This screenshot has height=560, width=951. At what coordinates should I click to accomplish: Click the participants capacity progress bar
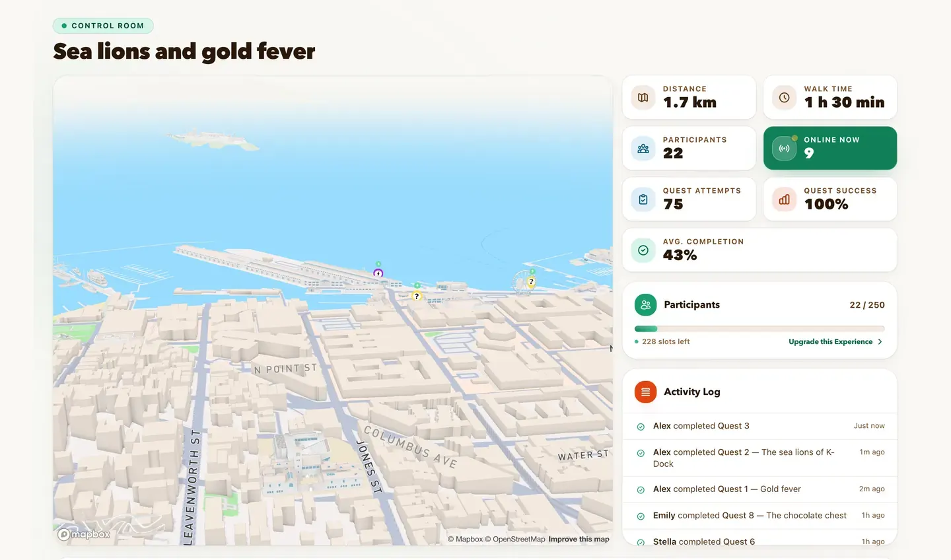coord(759,329)
